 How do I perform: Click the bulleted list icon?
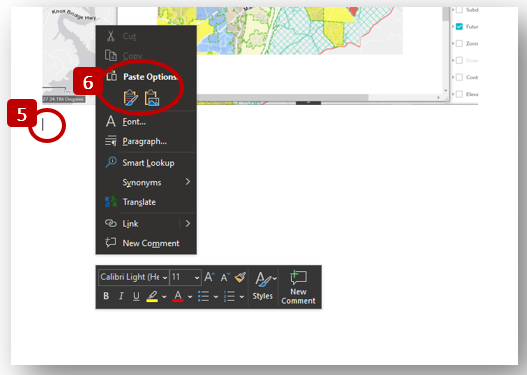(x=203, y=296)
